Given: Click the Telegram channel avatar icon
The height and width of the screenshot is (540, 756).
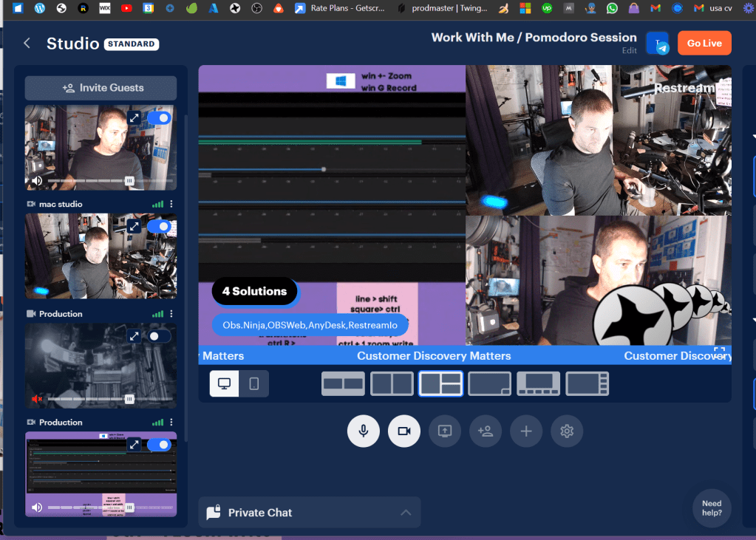Looking at the screenshot, I should click(658, 44).
